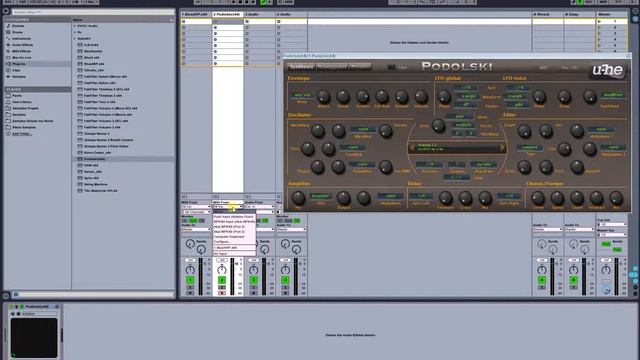Screen dimensions: 640x360
Task: Toggle Return A track activator
Action: [542, 280]
